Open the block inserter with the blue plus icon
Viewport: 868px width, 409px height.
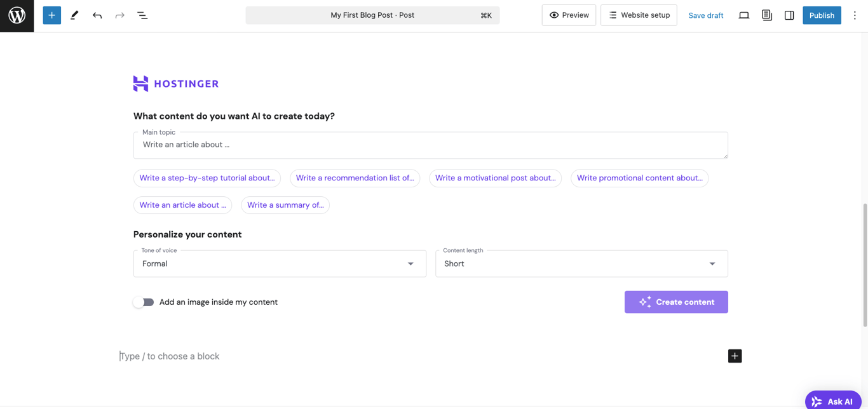pyautogui.click(x=51, y=15)
